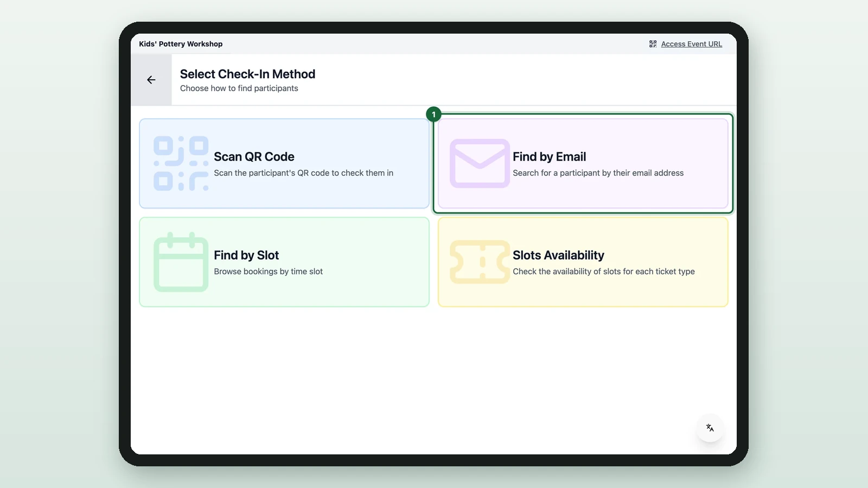Click the calendar icon on the Find by Slot card
Screen dimensions: 868x488
181,262
